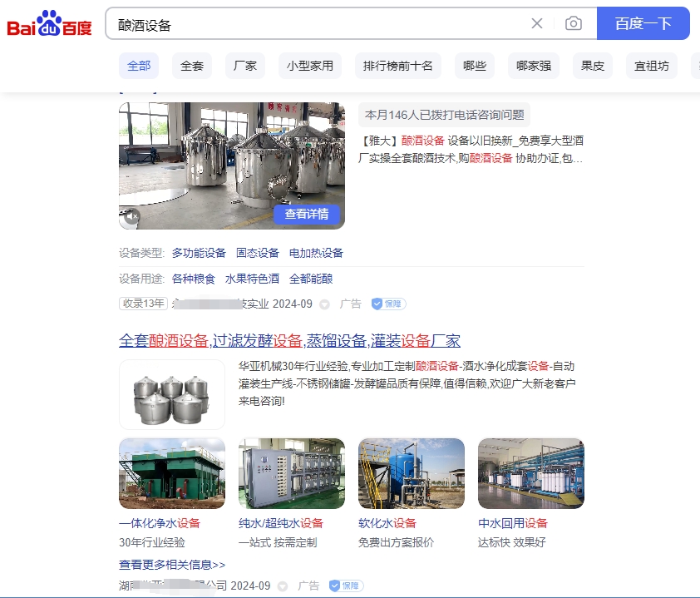This screenshot has height=598, width=700.
Task: Click the 查看详情 button on the video
Action: pos(307,214)
